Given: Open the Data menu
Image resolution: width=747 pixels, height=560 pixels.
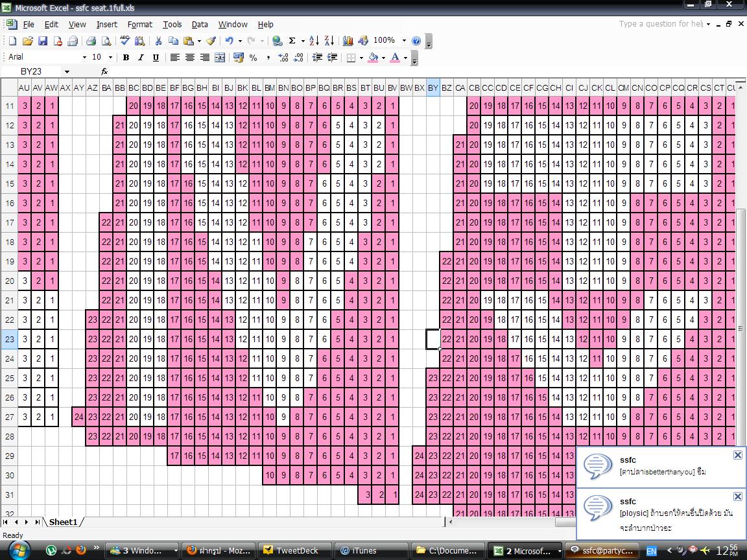Looking at the screenshot, I should 200,24.
